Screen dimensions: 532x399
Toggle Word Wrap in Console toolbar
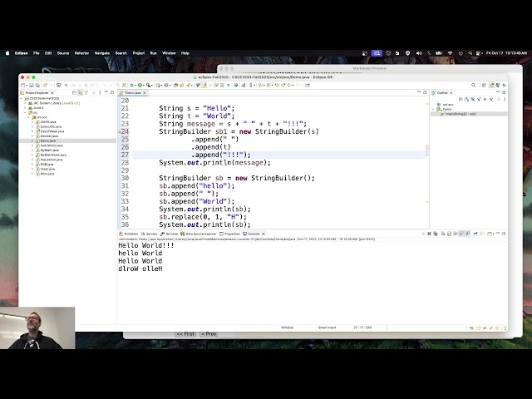coord(456,234)
